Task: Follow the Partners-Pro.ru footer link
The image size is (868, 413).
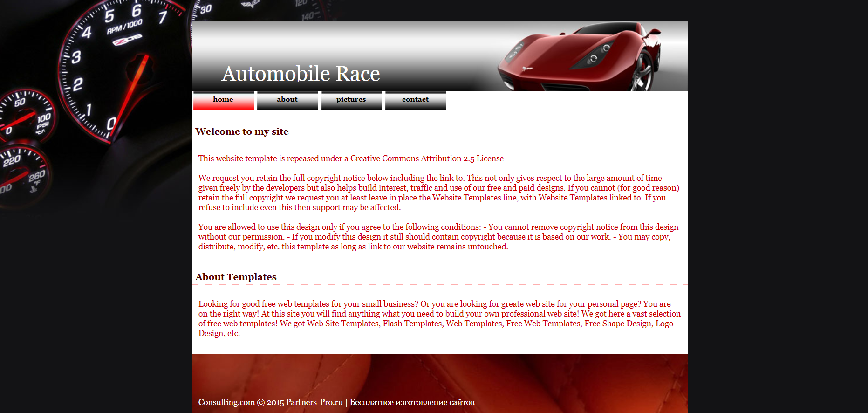Action: [x=314, y=402]
